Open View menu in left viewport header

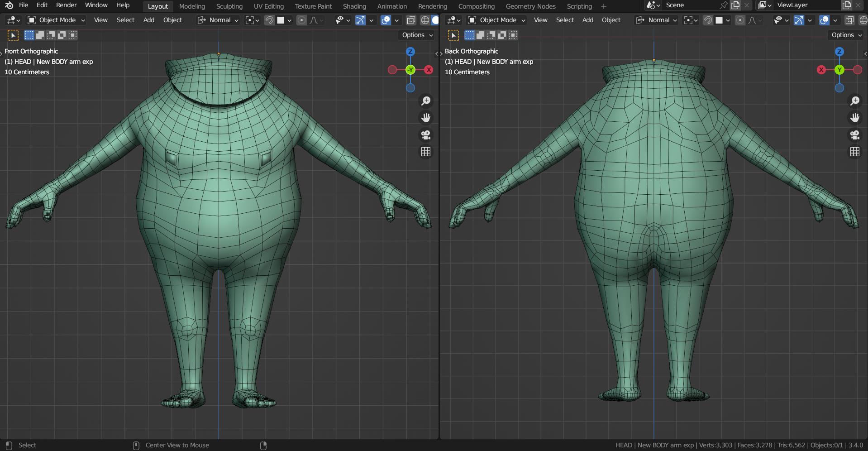click(x=100, y=20)
